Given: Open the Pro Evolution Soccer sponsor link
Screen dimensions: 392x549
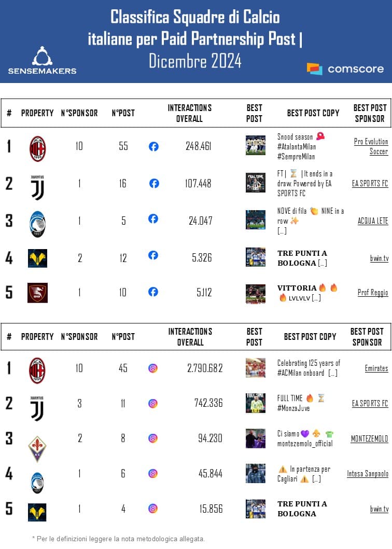Looking at the screenshot, I should (371, 146).
